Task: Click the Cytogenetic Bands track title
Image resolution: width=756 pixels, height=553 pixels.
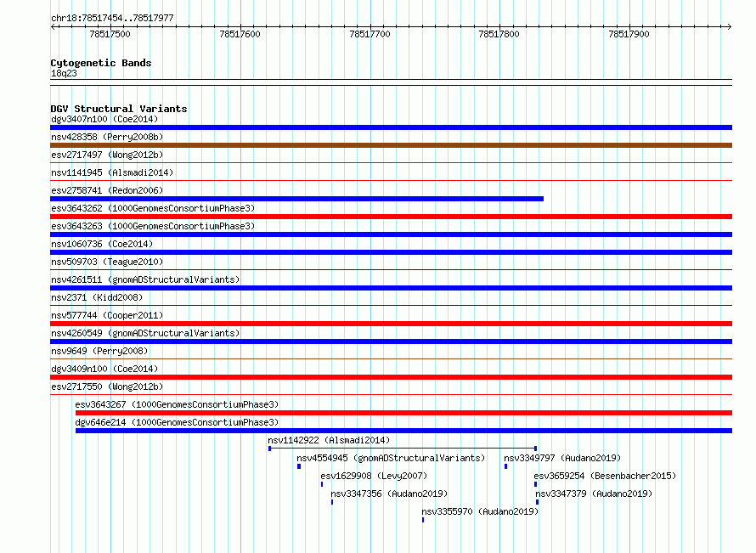Action: (x=101, y=63)
